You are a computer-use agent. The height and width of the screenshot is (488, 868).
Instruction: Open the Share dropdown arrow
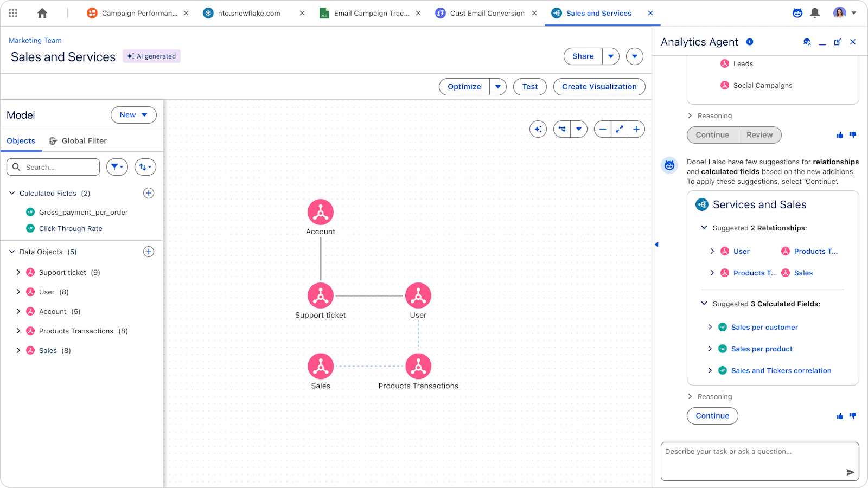[x=611, y=56]
